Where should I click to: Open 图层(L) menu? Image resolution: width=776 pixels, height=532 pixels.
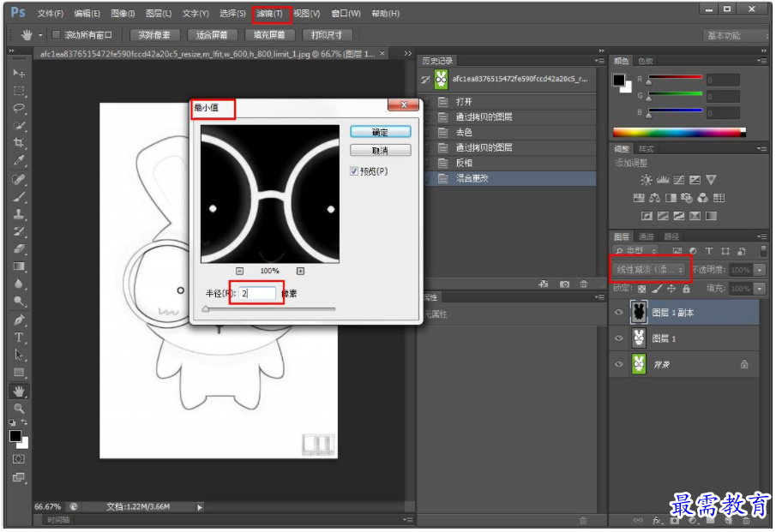[159, 14]
